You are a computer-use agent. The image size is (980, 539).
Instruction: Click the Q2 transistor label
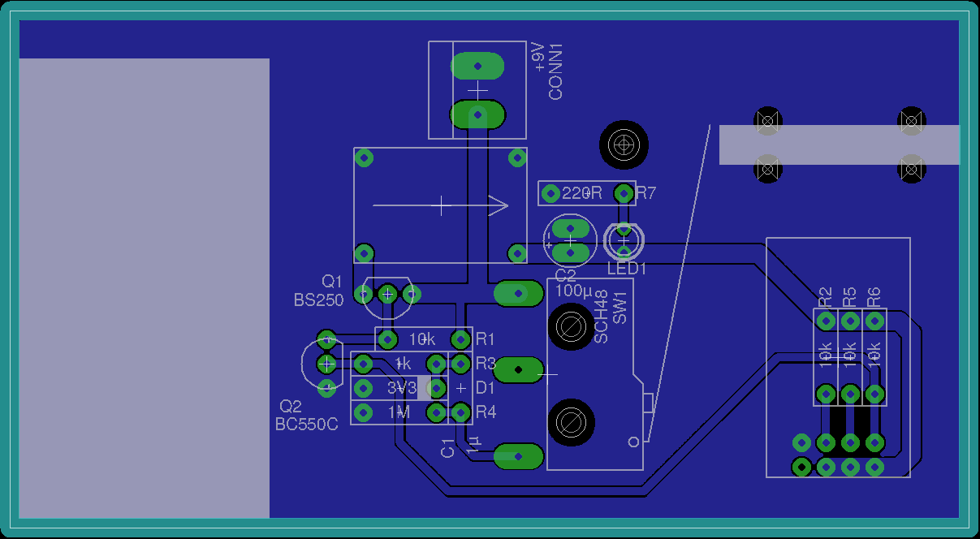click(291, 406)
